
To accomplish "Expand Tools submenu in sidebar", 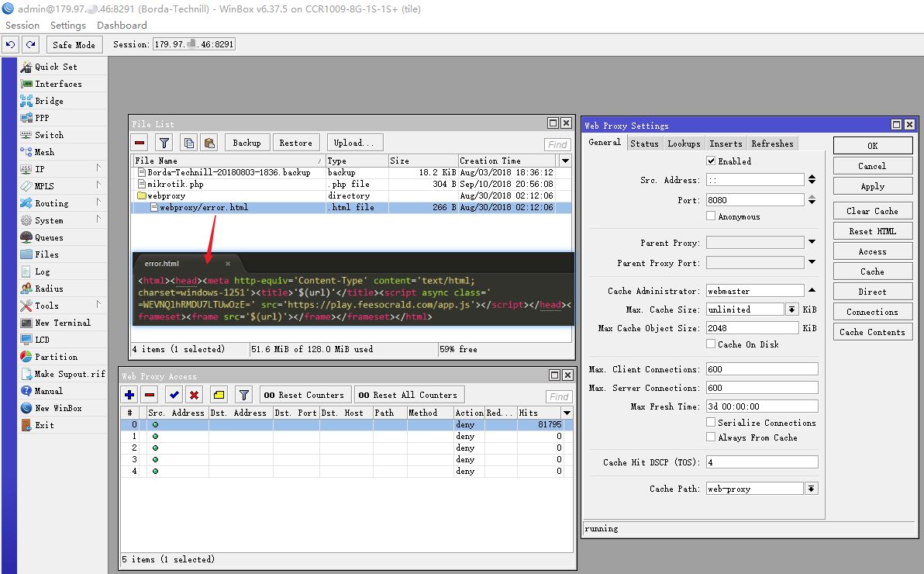I will (x=98, y=306).
